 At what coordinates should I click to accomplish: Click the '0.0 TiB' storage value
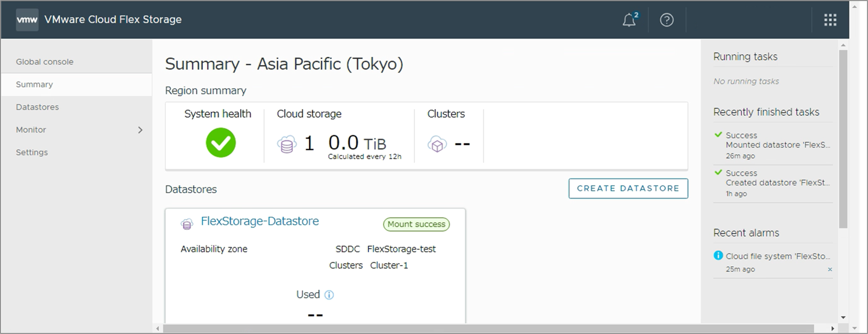tap(357, 143)
